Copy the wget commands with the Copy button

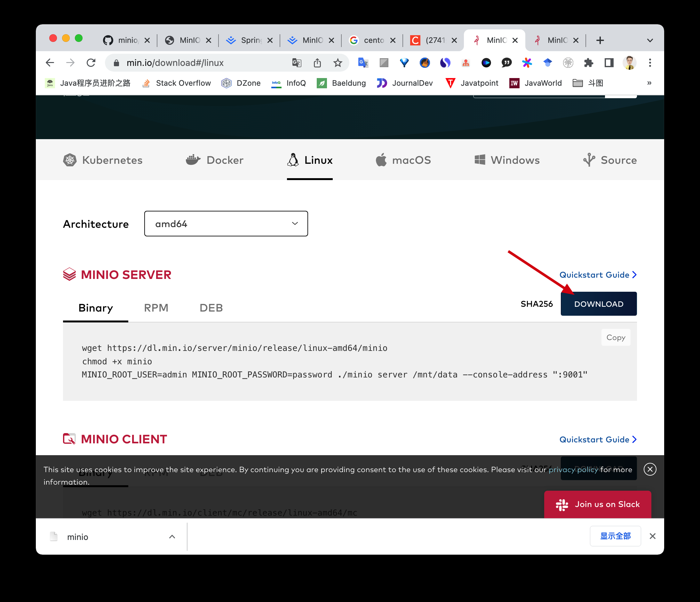point(616,337)
